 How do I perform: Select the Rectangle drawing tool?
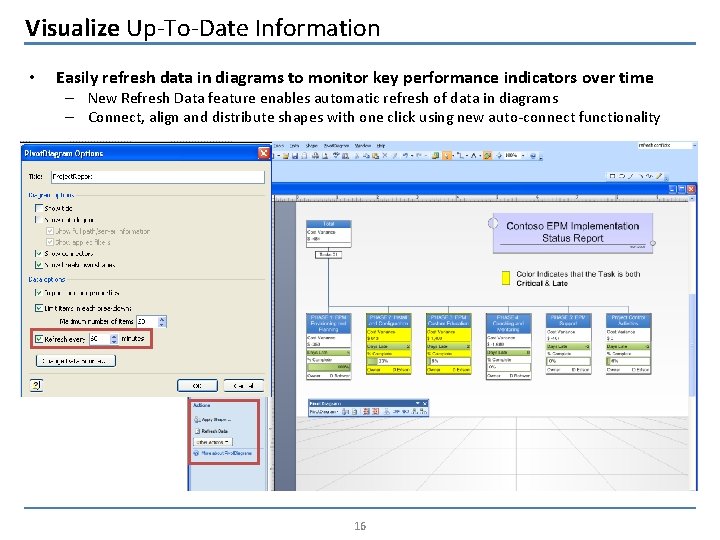(613, 176)
